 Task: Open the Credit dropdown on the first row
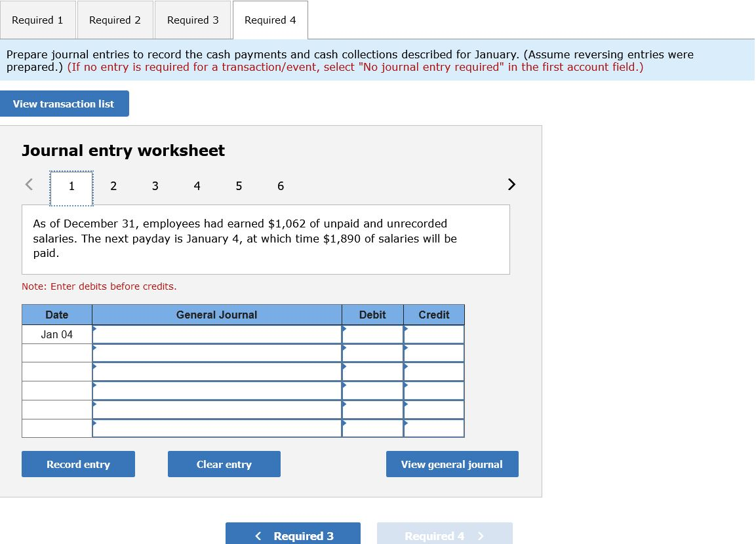coord(433,334)
